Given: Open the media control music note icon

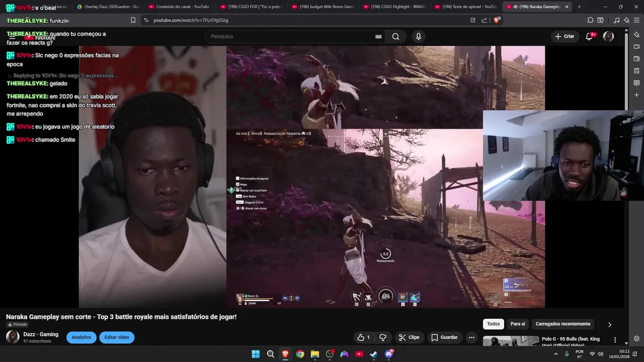Looking at the screenshot, I should click(616, 20).
